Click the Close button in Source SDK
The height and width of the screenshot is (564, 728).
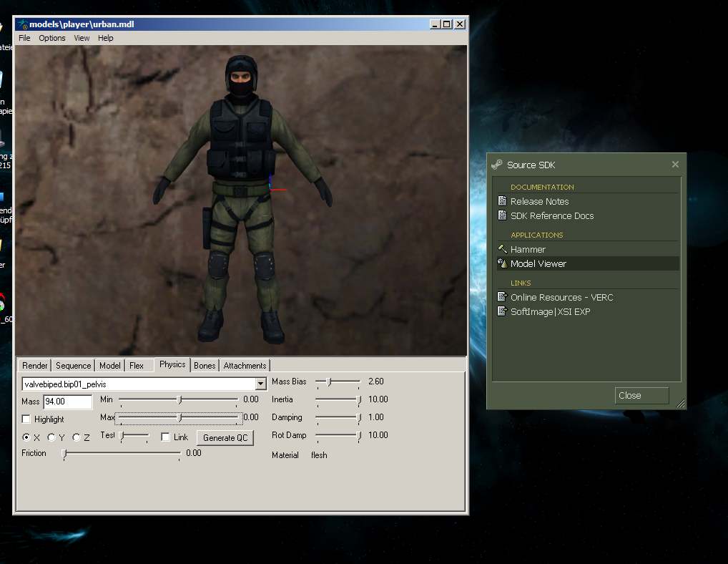[x=641, y=395]
